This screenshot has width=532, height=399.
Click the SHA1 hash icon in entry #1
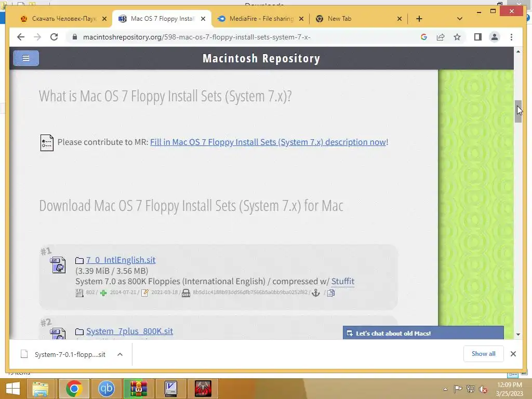coord(186,293)
